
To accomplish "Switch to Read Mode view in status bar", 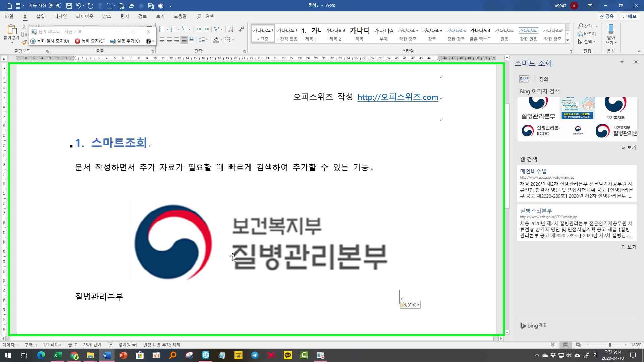I will click(x=553, y=345).
